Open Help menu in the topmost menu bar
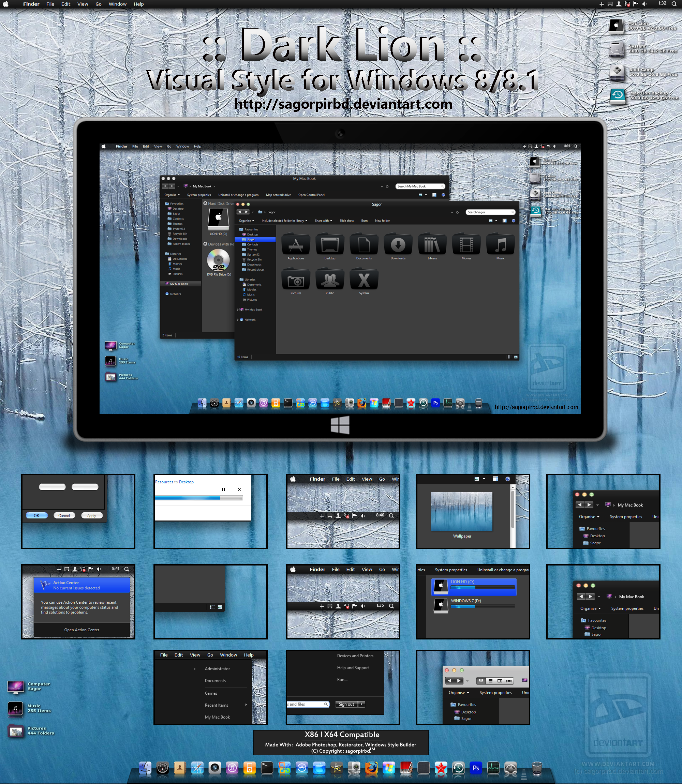 138,4
